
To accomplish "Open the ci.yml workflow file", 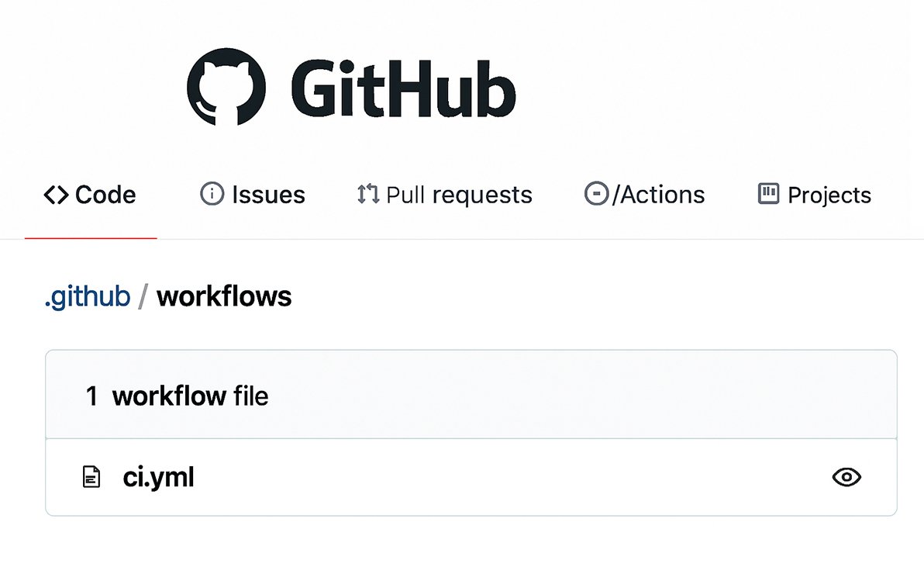I will (x=157, y=477).
